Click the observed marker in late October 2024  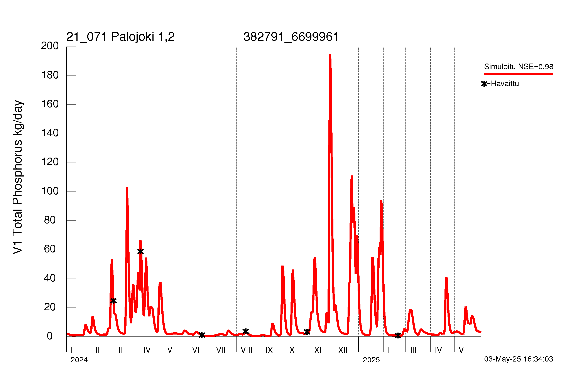coord(307,332)
